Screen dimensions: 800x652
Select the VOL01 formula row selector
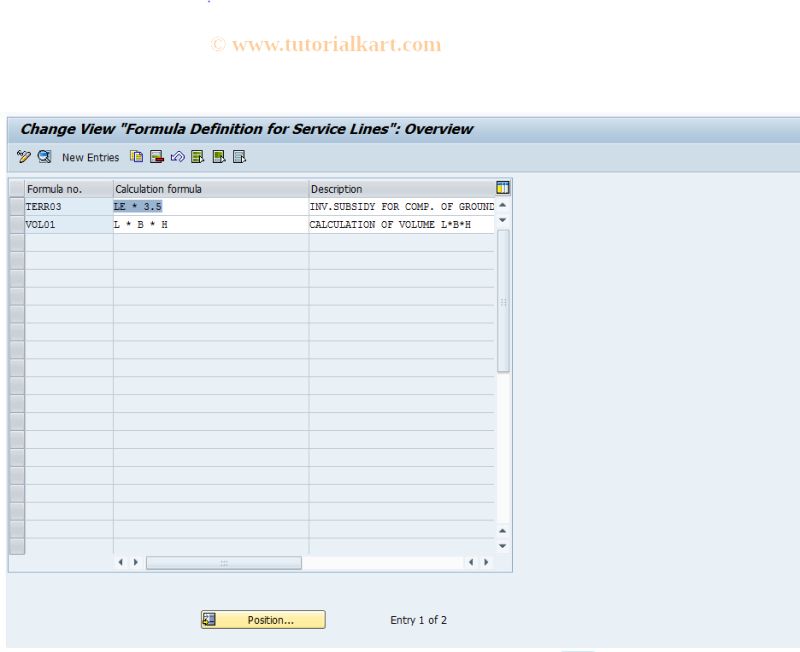click(16, 224)
